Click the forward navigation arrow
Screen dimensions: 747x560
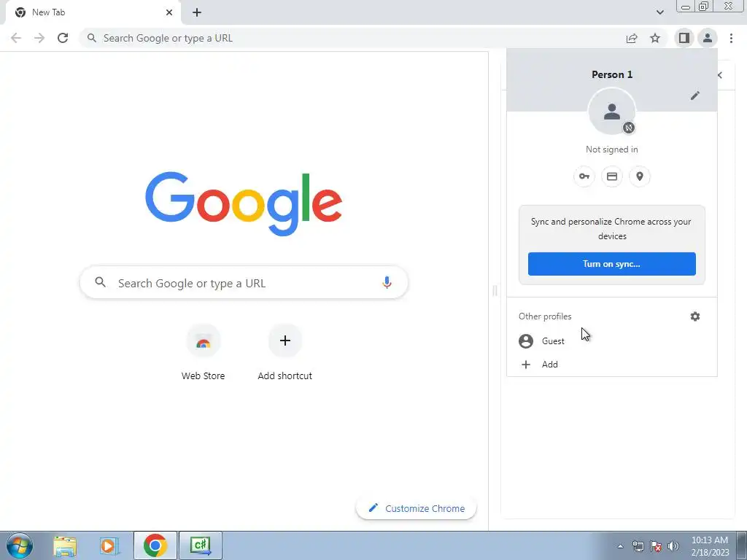(x=39, y=38)
